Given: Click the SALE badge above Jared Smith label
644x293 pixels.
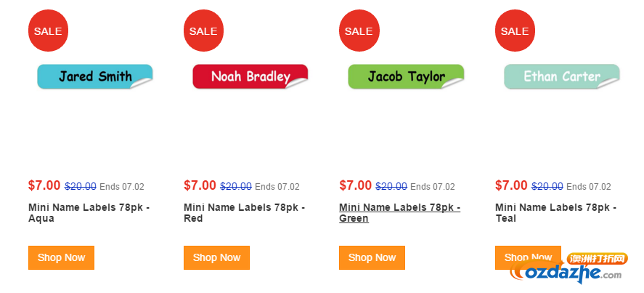Looking at the screenshot, I should [x=48, y=31].
